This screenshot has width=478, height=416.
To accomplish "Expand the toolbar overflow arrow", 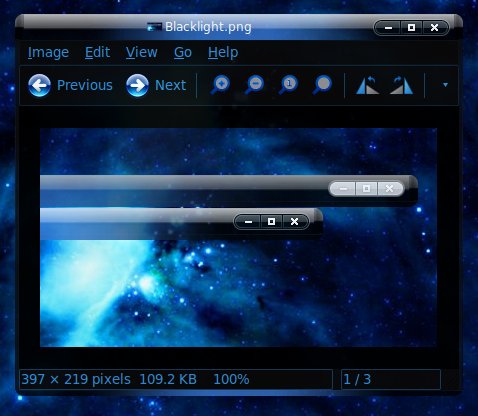I will [445, 85].
